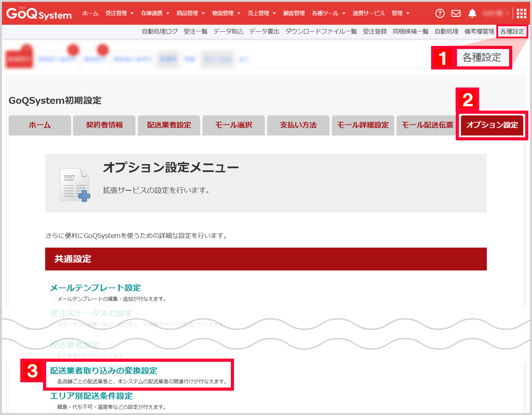Open the エリア別配送条件設定 link

(x=91, y=396)
